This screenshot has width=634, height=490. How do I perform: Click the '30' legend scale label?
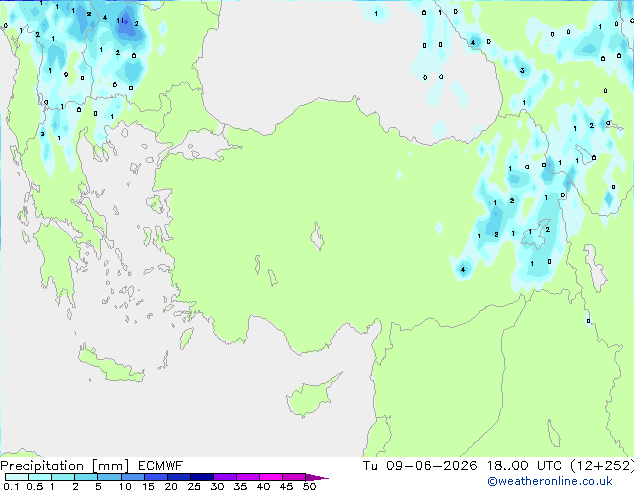[x=217, y=486]
